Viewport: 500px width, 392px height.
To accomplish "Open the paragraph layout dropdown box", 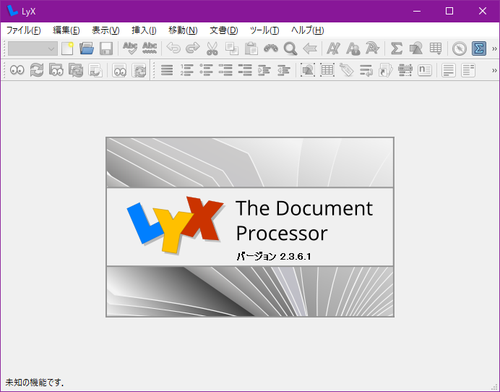I will [x=33, y=49].
